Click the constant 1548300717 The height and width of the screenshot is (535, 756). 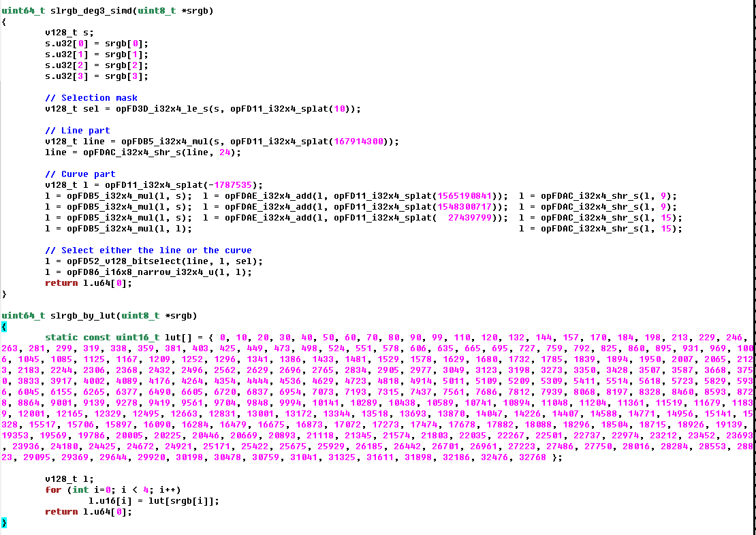(x=465, y=207)
